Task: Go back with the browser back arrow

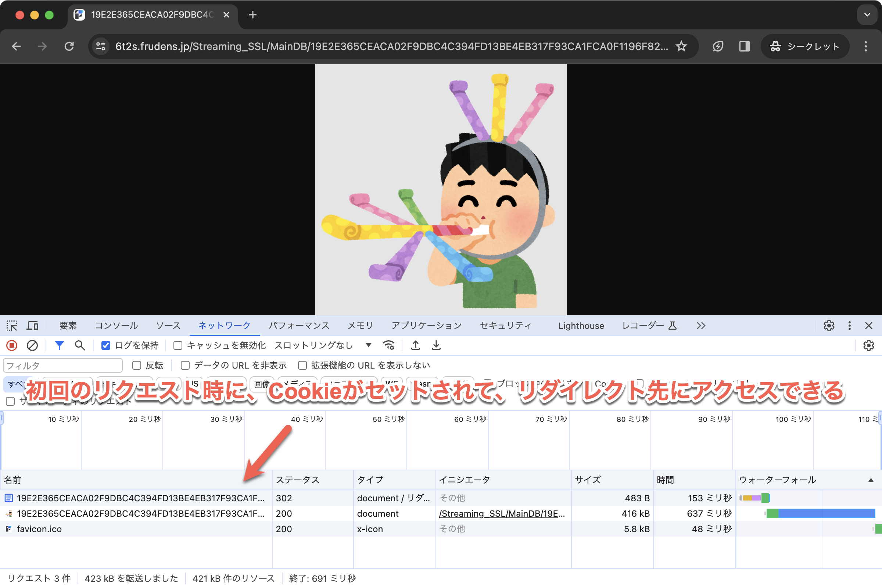Action: (17, 46)
